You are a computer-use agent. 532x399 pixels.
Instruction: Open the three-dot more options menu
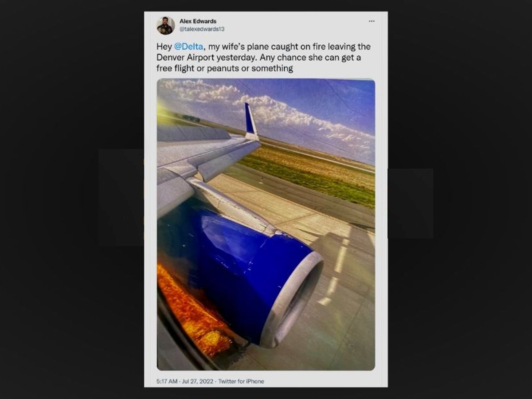point(372,21)
